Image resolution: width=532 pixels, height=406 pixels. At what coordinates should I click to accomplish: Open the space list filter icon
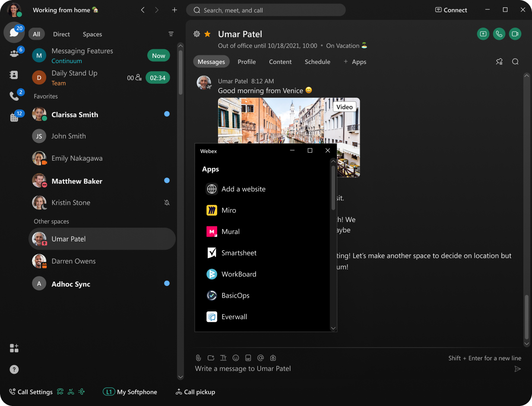[171, 34]
